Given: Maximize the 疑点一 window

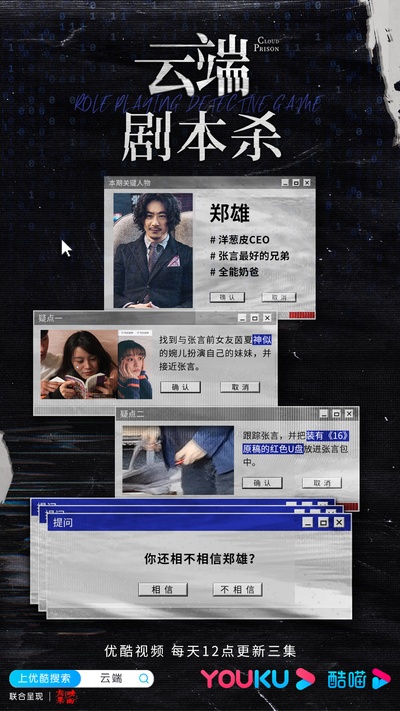Looking at the screenshot, I should pos(254,318).
